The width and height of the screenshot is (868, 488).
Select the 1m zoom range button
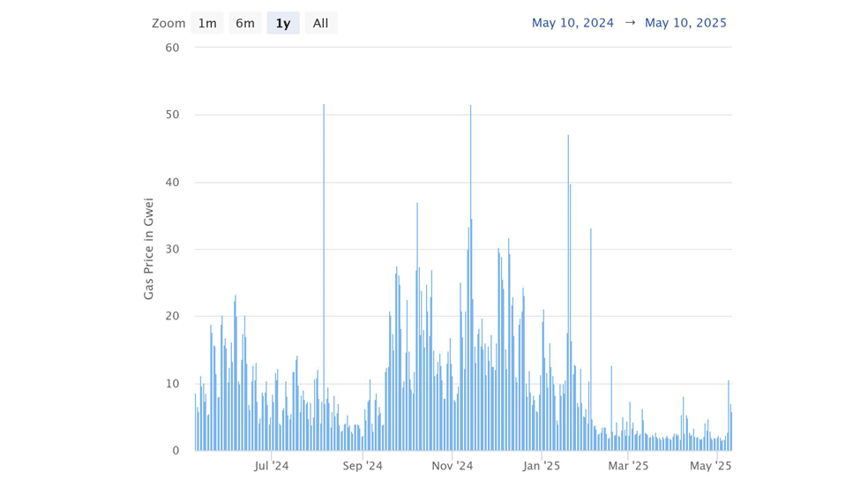point(207,23)
